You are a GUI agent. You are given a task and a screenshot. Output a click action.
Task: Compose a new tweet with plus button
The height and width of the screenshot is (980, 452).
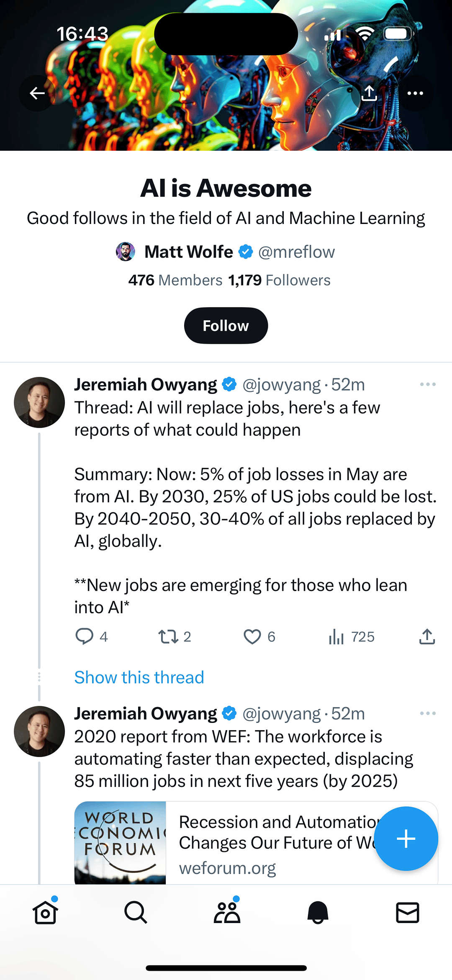(406, 839)
